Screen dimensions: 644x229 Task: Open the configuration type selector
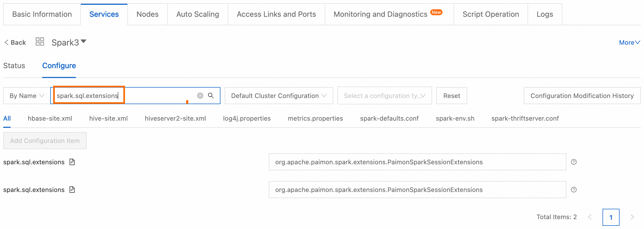(x=384, y=96)
